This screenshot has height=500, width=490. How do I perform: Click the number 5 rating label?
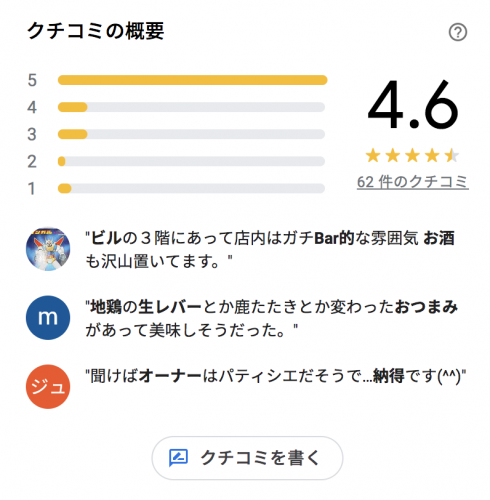[32, 80]
